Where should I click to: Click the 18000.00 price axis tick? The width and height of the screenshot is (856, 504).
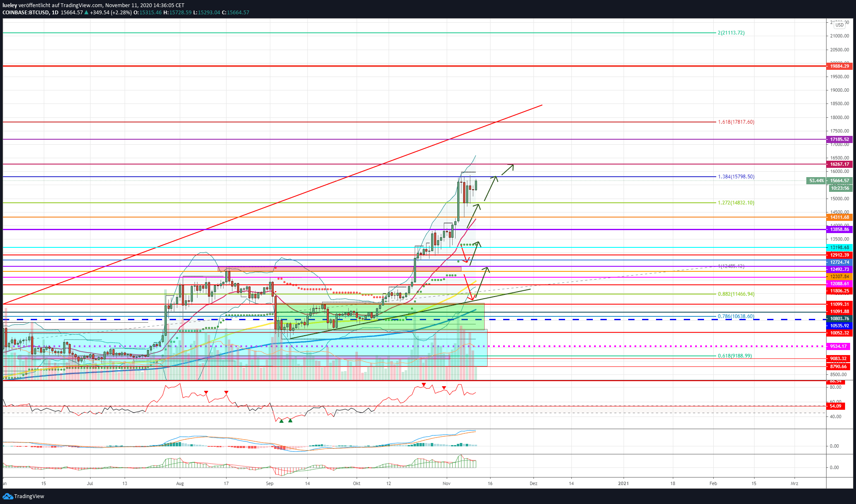[840, 117]
